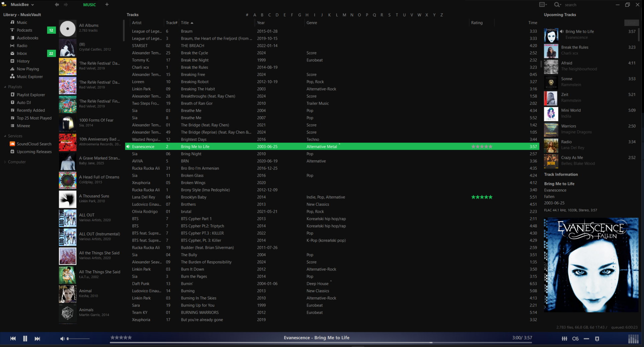The width and height of the screenshot is (644, 347).
Task: Switch to the MUSIC tab
Action: pos(89,5)
